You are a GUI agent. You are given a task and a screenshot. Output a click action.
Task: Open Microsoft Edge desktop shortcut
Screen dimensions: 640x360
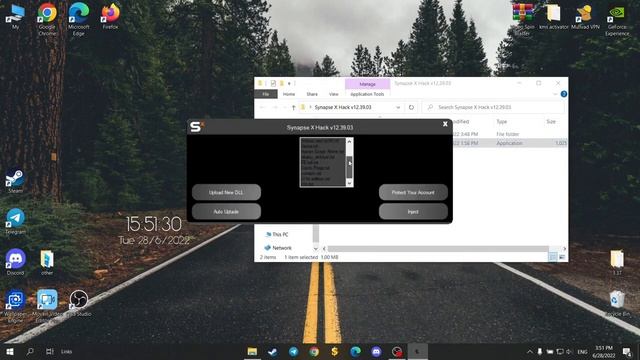point(78,19)
